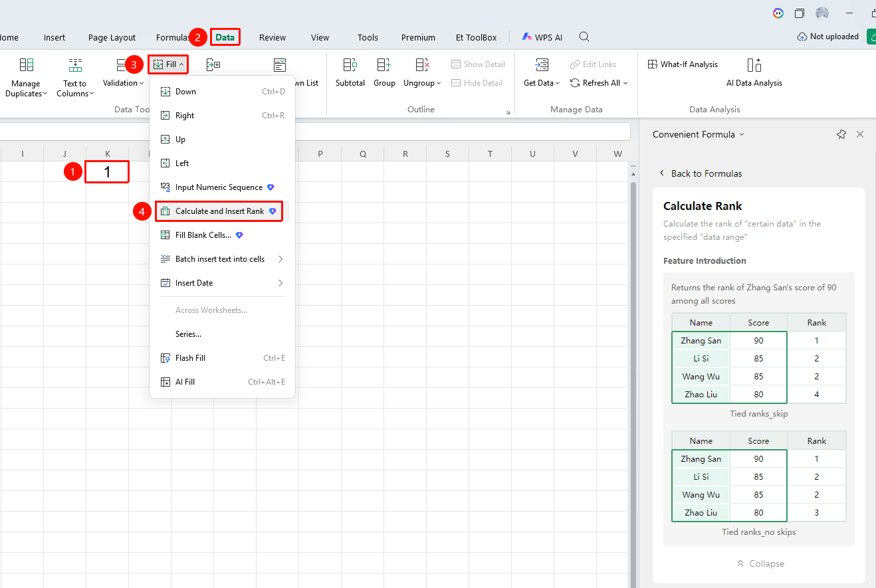Open Series dialog from Fill menu

click(223, 334)
